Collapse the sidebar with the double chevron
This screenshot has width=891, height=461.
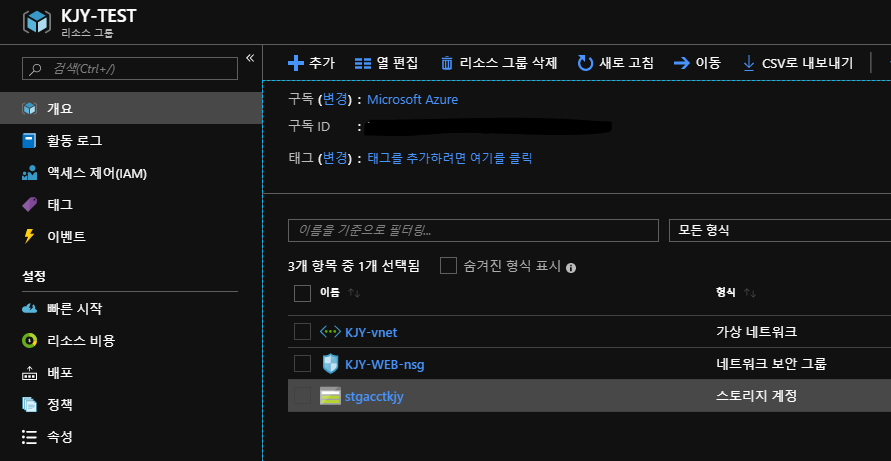[250, 58]
